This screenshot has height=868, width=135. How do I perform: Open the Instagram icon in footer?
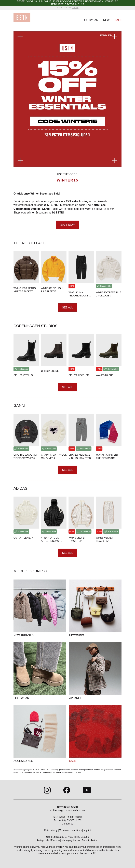point(47,790)
